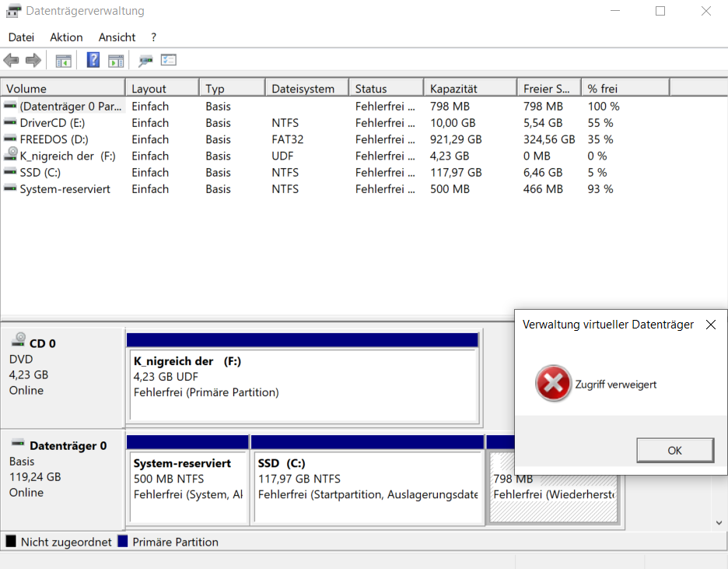Maximize the Datenträgerverwaltung window
The height and width of the screenshot is (569, 728).
click(660, 11)
